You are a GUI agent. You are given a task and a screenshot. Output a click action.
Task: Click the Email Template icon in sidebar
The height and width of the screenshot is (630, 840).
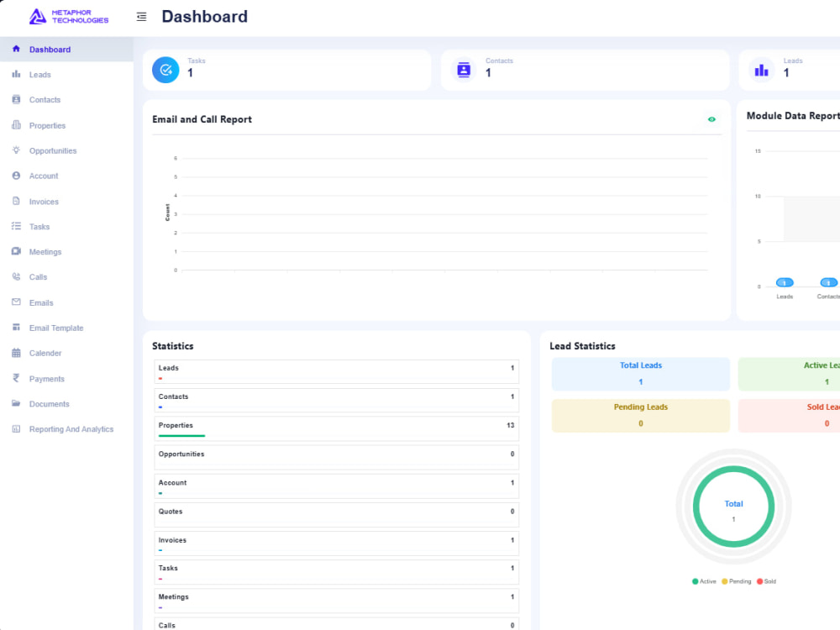click(x=16, y=328)
